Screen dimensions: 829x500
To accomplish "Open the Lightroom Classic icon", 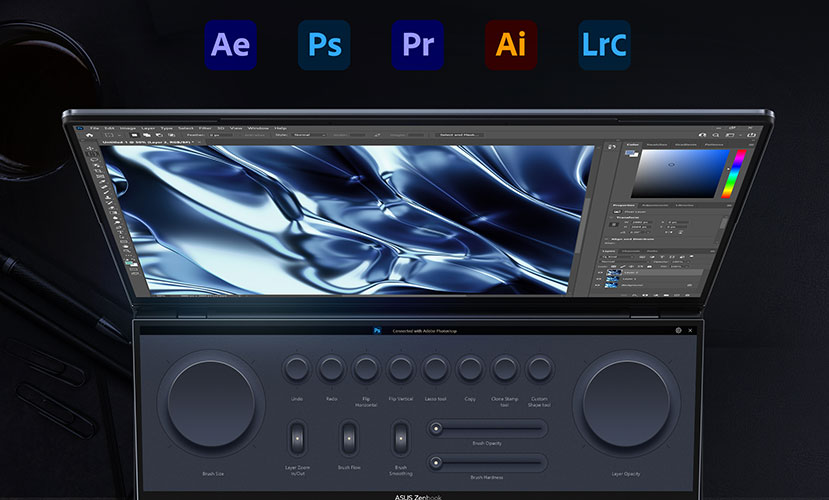I will tap(604, 45).
